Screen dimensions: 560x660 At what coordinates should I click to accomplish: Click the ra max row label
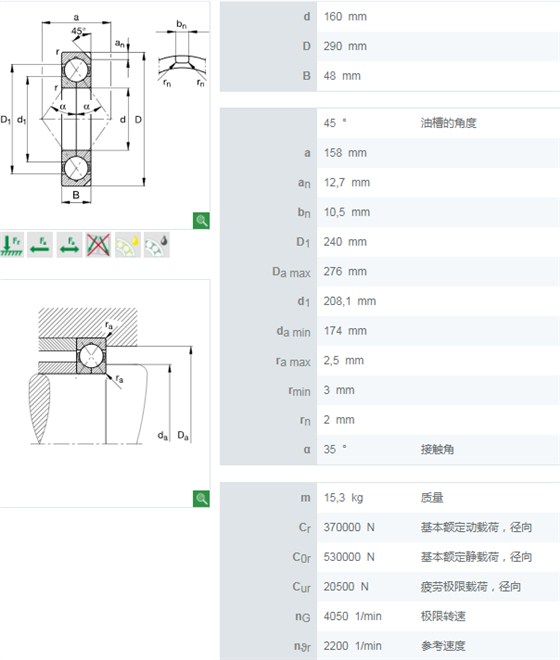click(x=293, y=362)
